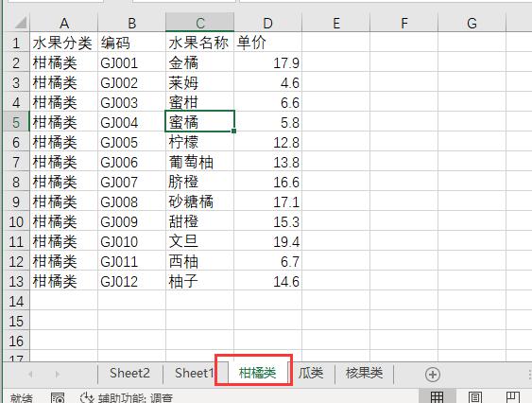The height and width of the screenshot is (403, 532).
Task: Select row 16 header
Action: 16,342
